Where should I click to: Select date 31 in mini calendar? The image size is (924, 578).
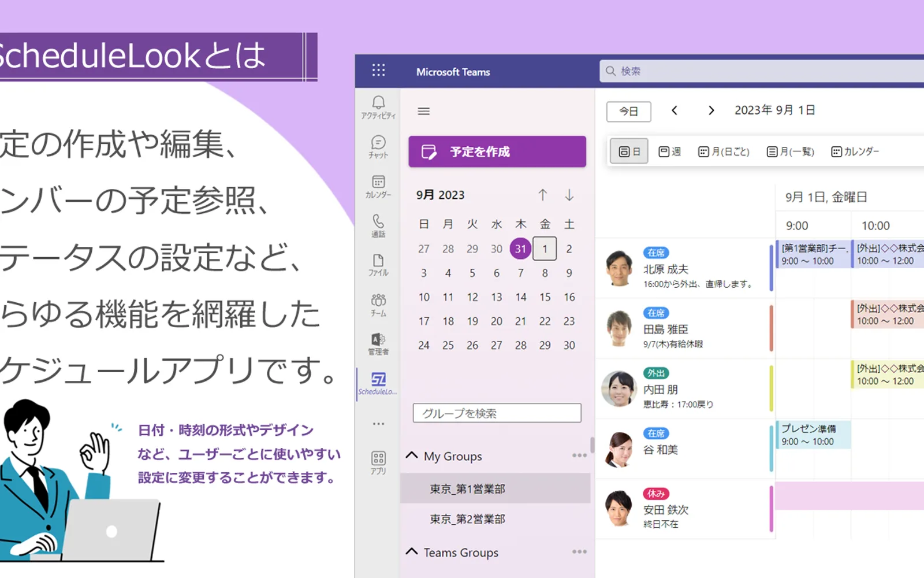point(521,249)
